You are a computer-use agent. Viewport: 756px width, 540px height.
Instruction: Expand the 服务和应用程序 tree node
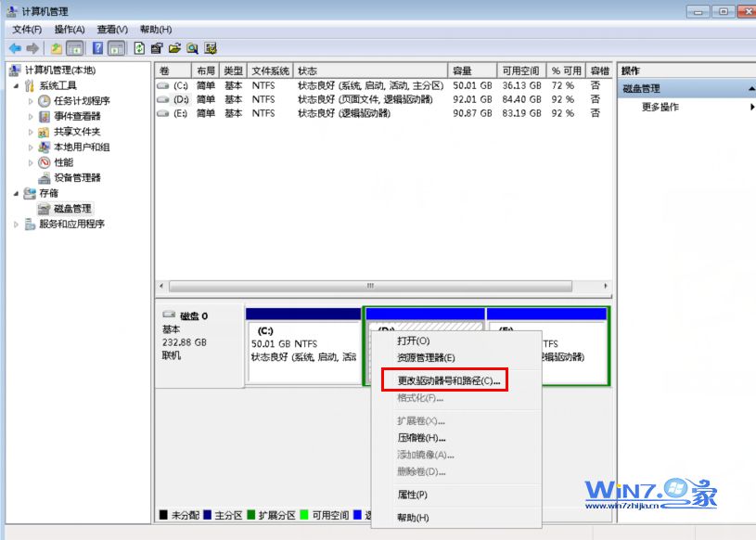point(16,224)
